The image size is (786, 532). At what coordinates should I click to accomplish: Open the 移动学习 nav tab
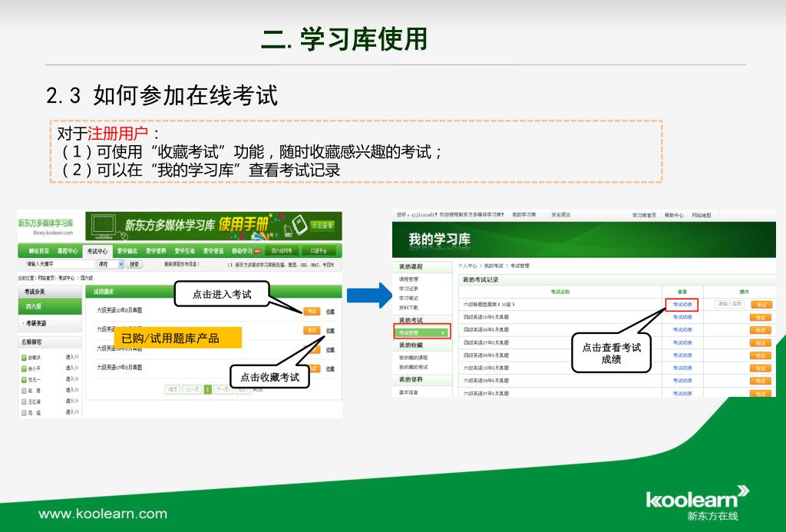[242, 251]
